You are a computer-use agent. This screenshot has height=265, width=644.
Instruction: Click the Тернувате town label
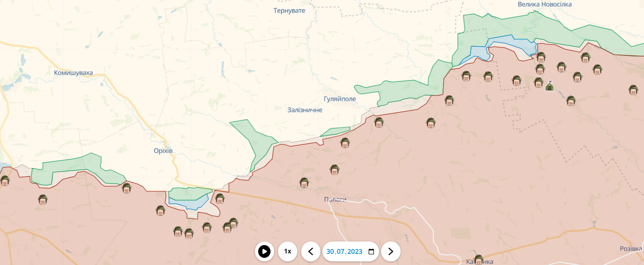click(289, 11)
